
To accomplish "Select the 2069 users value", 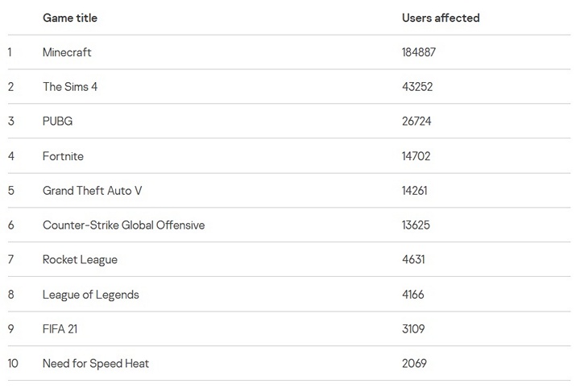I will (414, 364).
